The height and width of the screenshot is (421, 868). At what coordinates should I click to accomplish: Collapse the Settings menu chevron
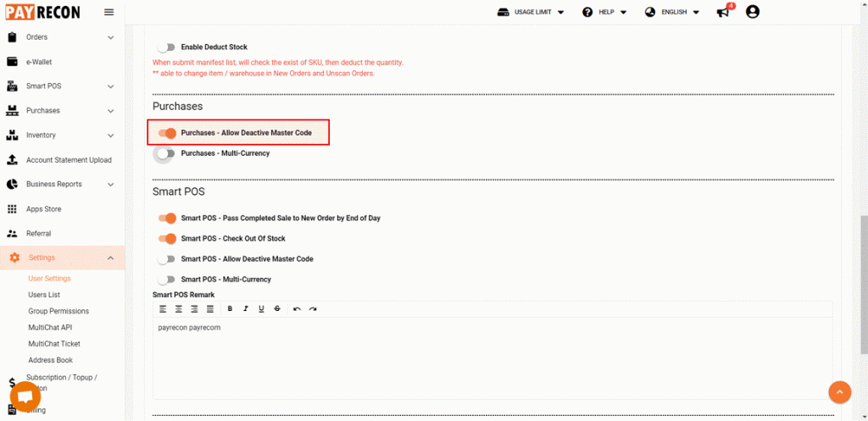point(110,258)
